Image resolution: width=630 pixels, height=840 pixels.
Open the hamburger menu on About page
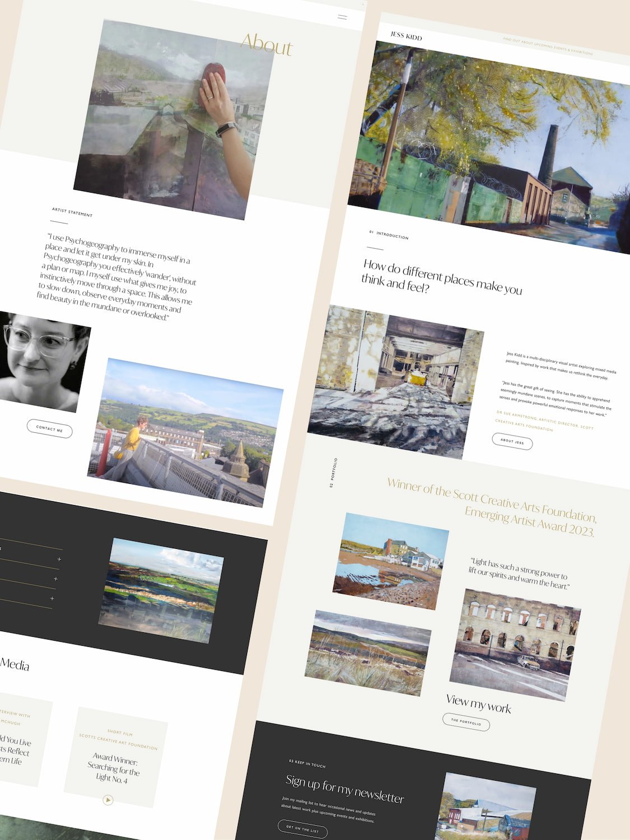pos(342,17)
